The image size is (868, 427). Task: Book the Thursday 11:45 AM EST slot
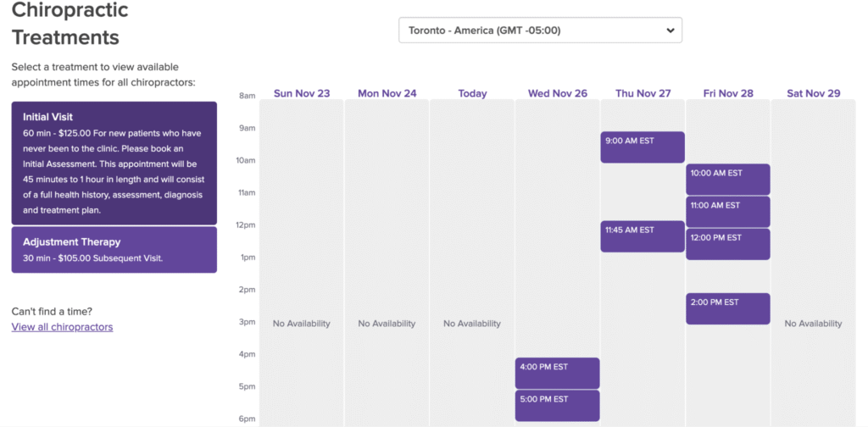[643, 236]
